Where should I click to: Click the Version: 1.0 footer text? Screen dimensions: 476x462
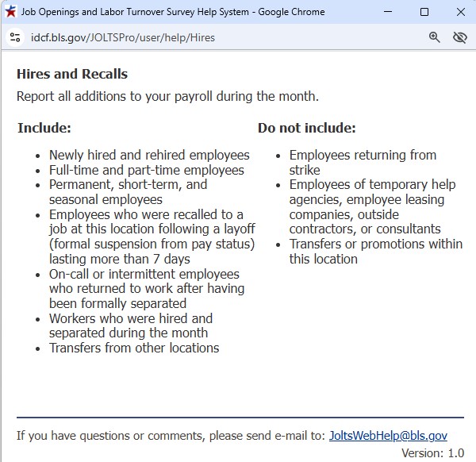click(x=432, y=452)
